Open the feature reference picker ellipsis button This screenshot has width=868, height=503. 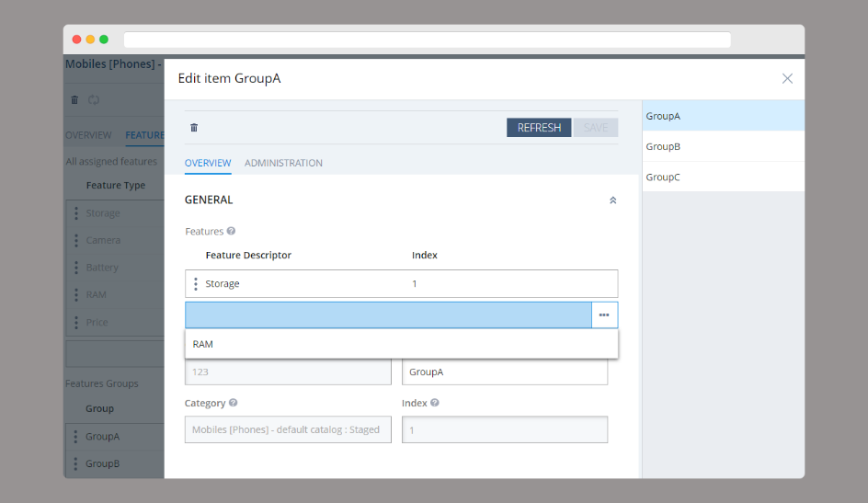pos(604,314)
